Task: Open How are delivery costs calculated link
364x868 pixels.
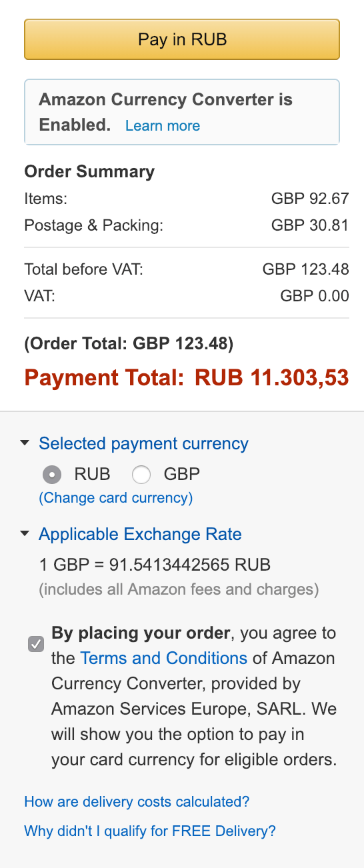Action: coord(137,801)
